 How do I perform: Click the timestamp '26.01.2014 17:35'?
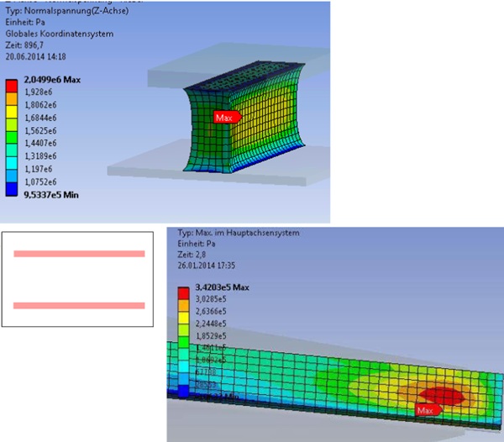tap(207, 266)
